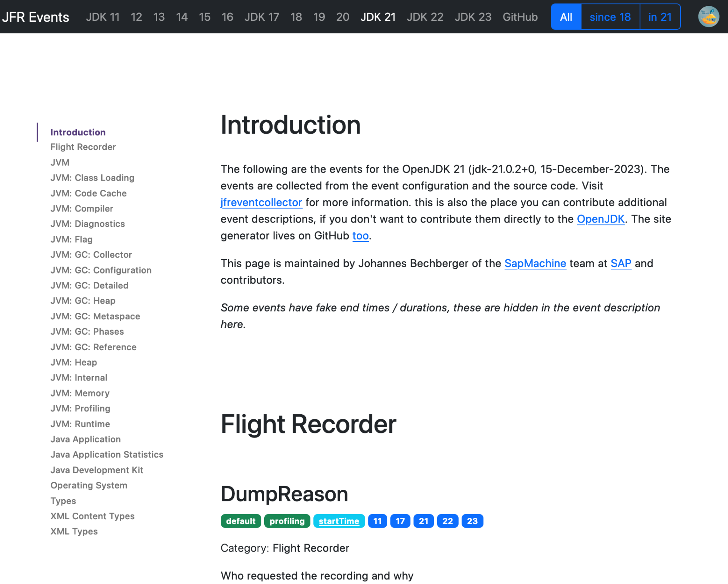Navigate to JDK 11 in top bar
This screenshot has width=728, height=584.
click(103, 17)
